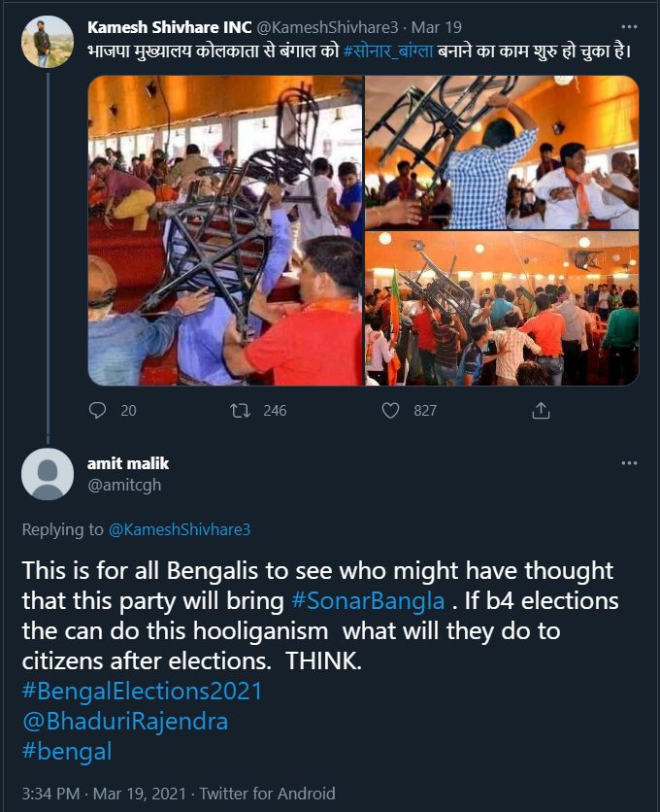Open the #SonarBangla hashtag

368,600
